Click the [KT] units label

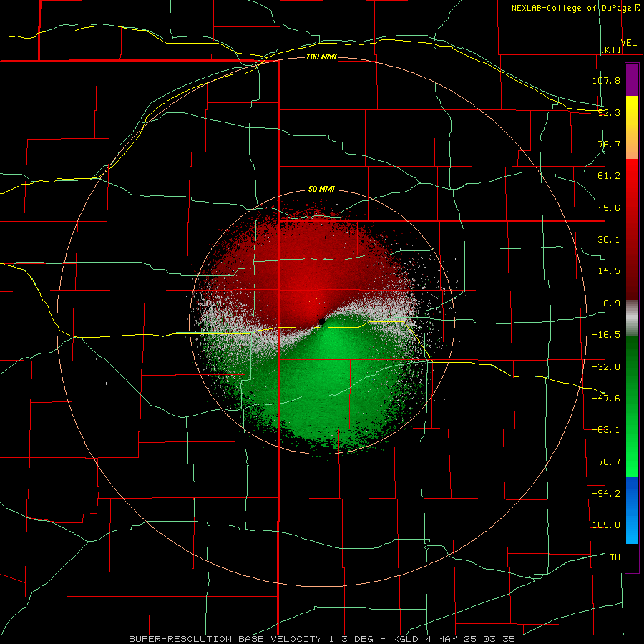(611, 49)
